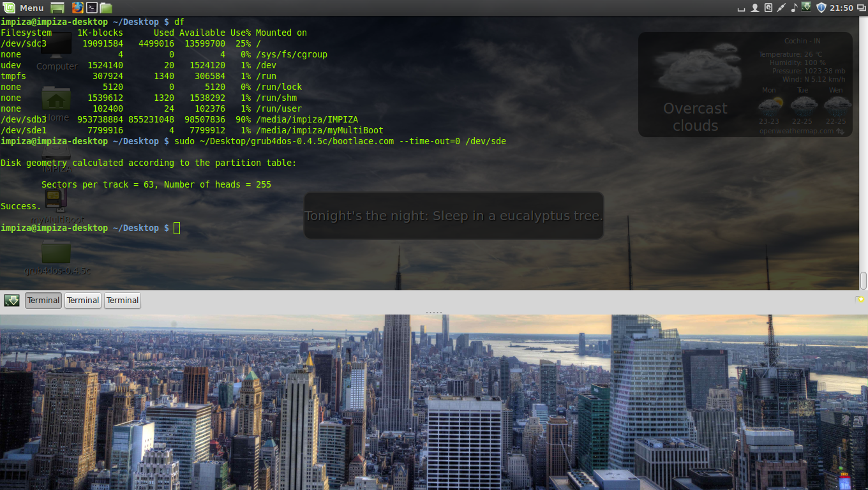Click the '--time-out=0' argument
The height and width of the screenshot is (490, 868).
pos(430,141)
